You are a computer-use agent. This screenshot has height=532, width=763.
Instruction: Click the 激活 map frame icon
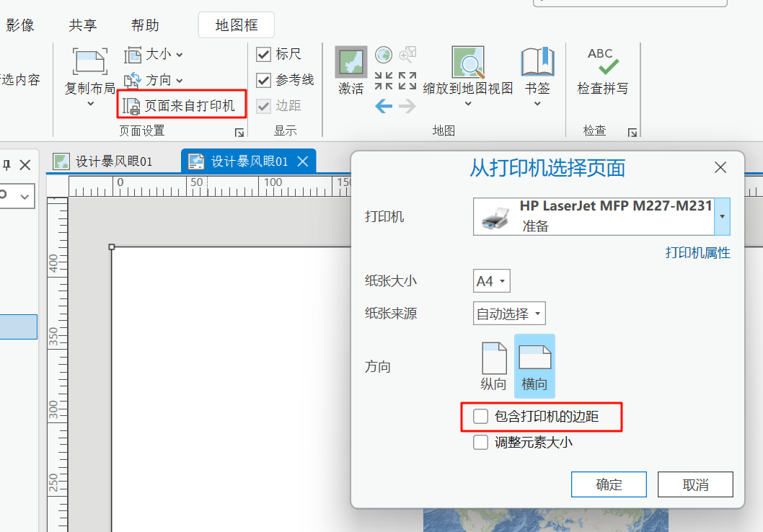350,62
